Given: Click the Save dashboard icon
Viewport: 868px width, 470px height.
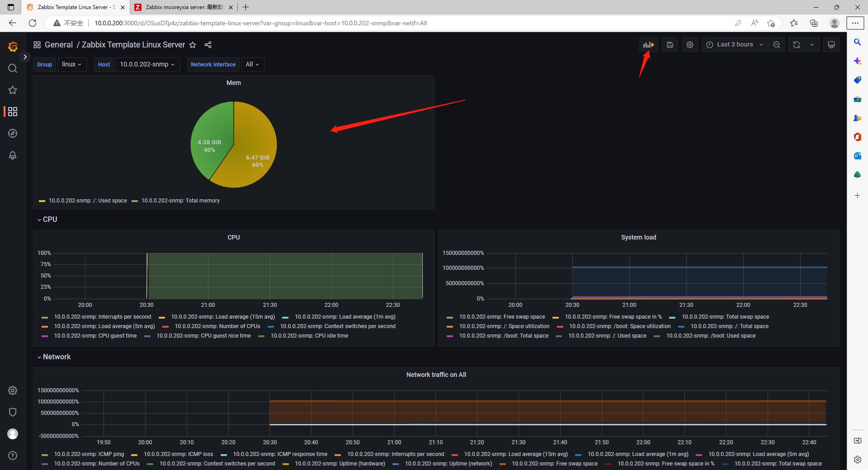Looking at the screenshot, I should (x=670, y=45).
